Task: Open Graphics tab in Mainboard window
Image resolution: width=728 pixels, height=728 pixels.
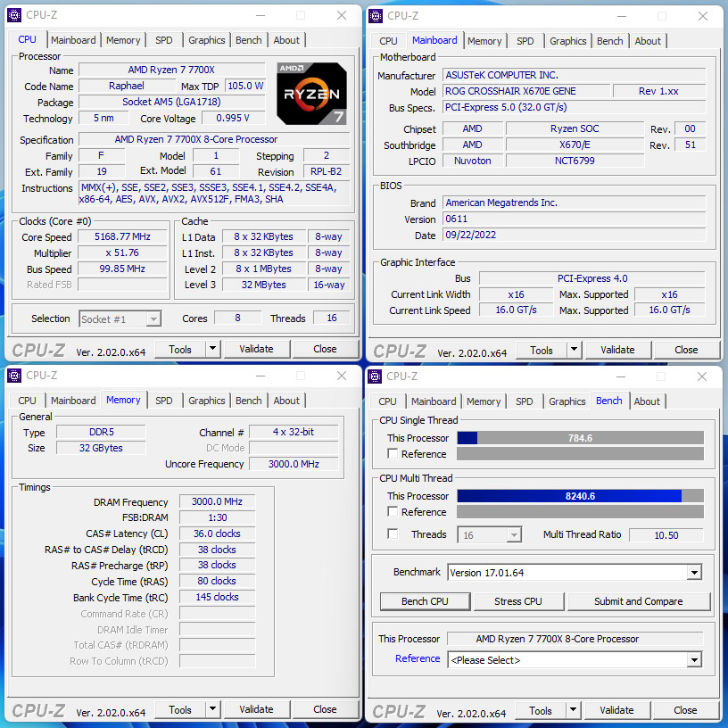Action: 567,41
